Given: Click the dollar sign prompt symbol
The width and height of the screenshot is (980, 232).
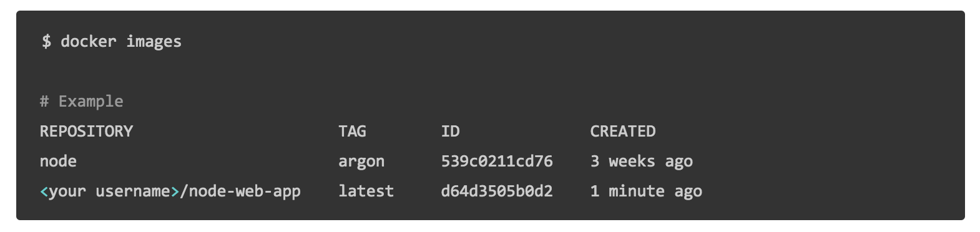Looking at the screenshot, I should tap(46, 42).
